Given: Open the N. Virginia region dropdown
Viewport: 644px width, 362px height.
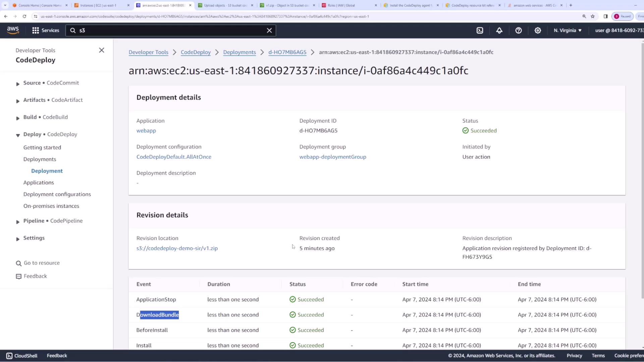Looking at the screenshot, I should click(x=568, y=31).
